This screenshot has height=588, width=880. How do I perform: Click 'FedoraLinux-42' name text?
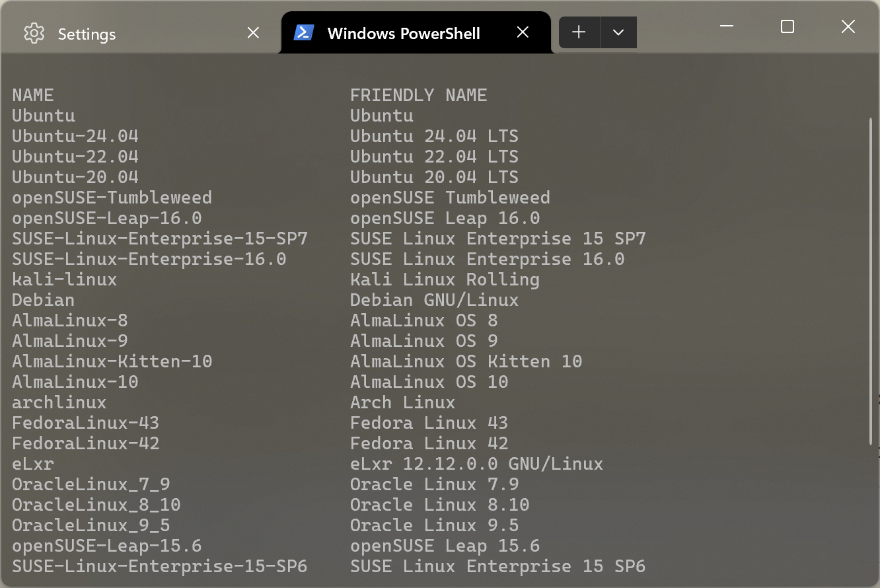tap(86, 443)
